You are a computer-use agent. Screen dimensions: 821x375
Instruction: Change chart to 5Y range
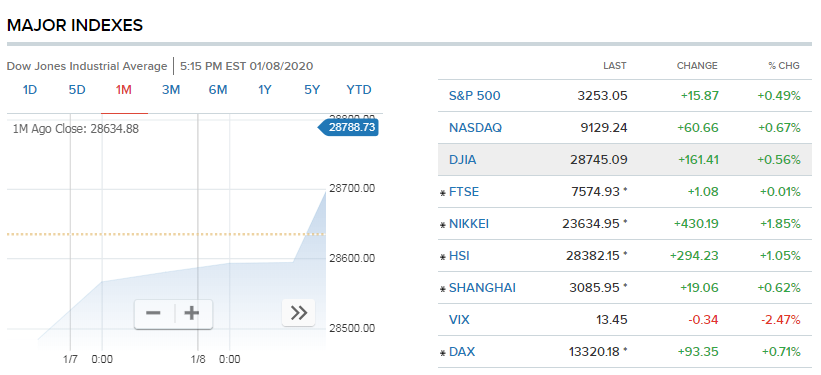click(312, 90)
